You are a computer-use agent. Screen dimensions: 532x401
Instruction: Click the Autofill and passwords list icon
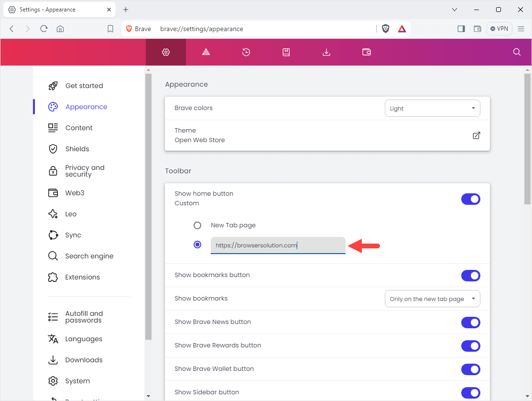[x=53, y=317]
